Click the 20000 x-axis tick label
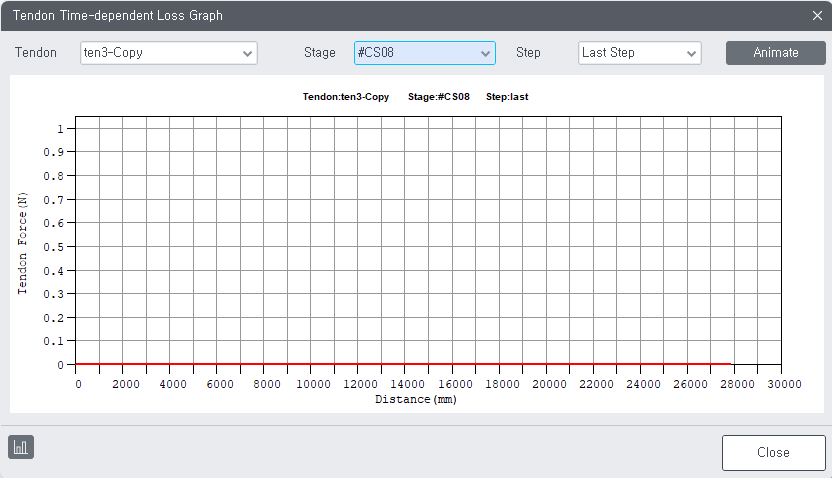832x478 pixels. (x=549, y=384)
